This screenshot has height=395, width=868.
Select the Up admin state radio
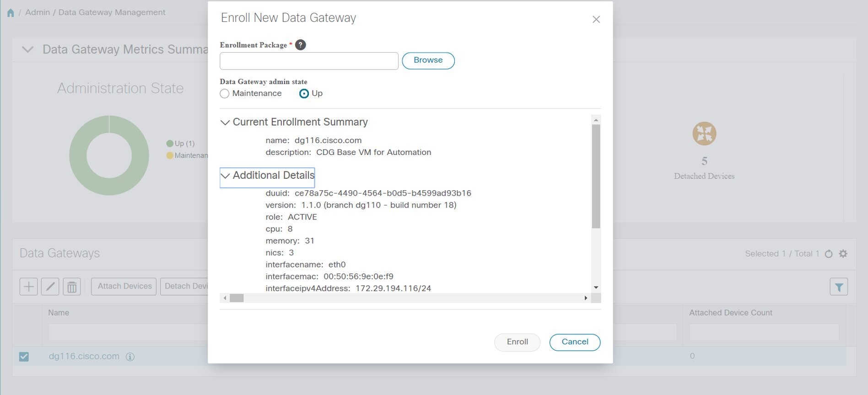click(304, 94)
